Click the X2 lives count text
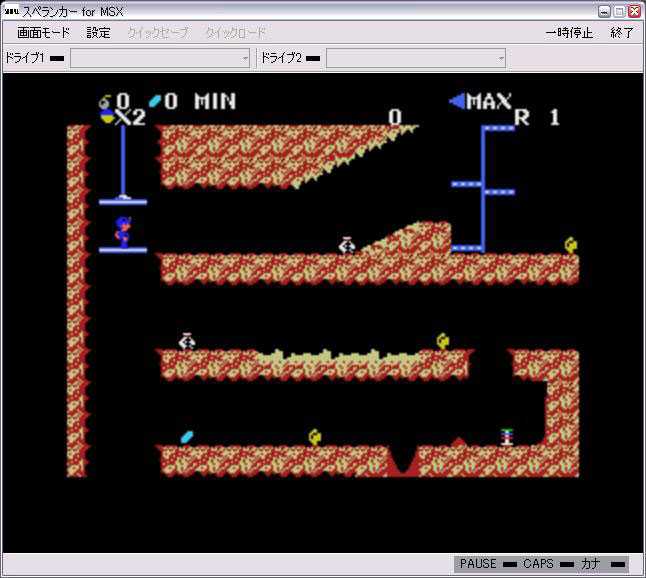Image resolution: width=646 pixels, height=578 pixels. click(x=131, y=118)
